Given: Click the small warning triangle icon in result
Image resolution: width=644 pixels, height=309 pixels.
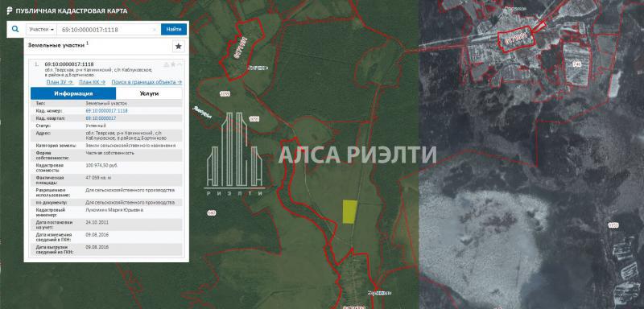Looking at the screenshot, I should pos(167,64).
